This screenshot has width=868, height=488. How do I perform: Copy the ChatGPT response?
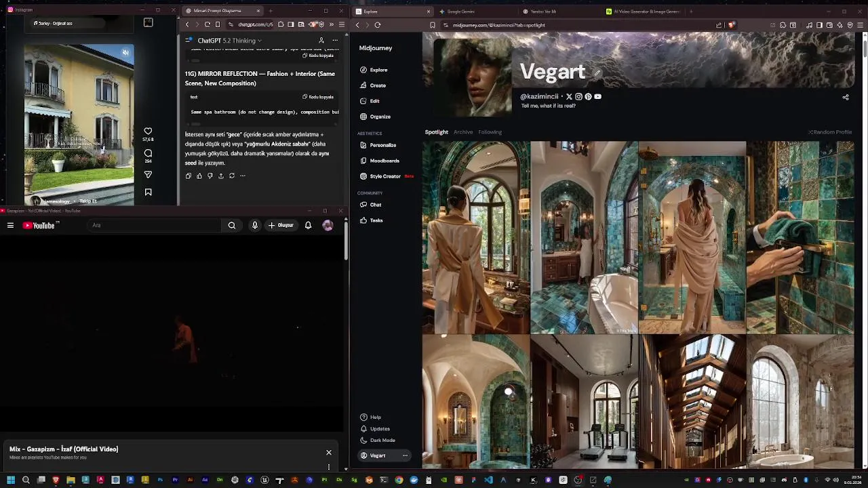tap(189, 176)
